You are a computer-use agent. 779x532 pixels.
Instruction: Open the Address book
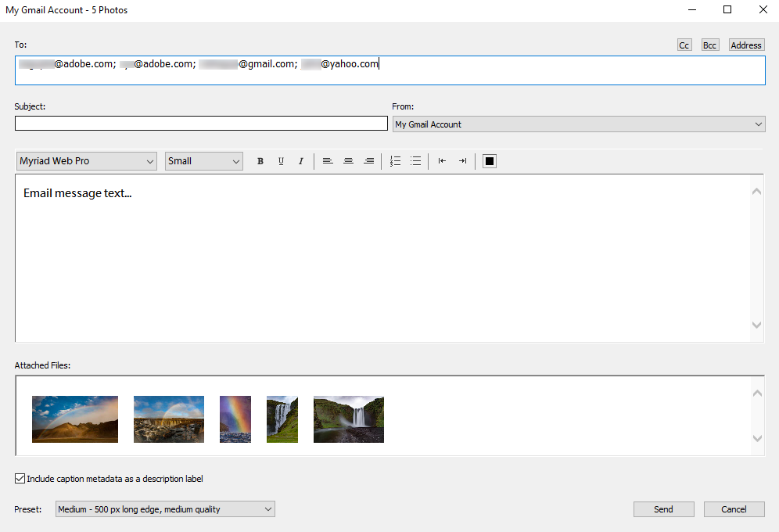point(745,45)
